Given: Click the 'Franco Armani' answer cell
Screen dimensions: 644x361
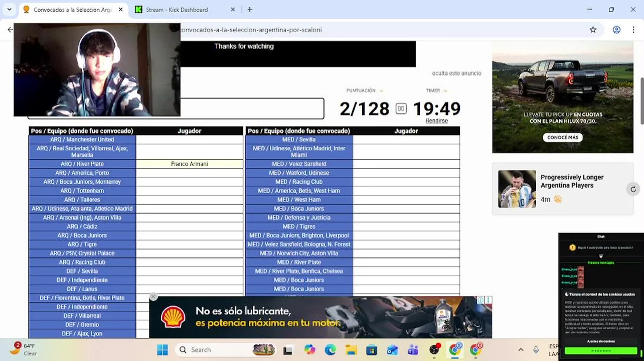Looking at the screenshot, I should tap(189, 164).
